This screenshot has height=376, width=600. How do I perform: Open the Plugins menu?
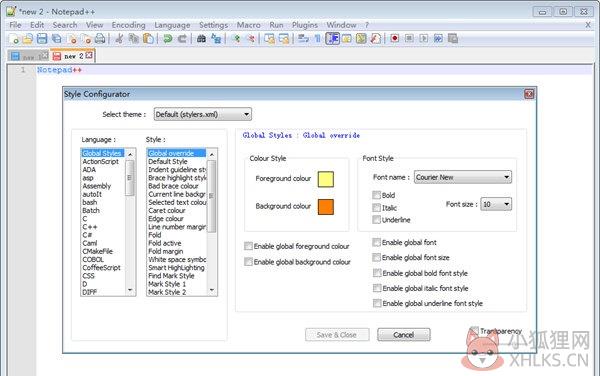[x=305, y=25]
